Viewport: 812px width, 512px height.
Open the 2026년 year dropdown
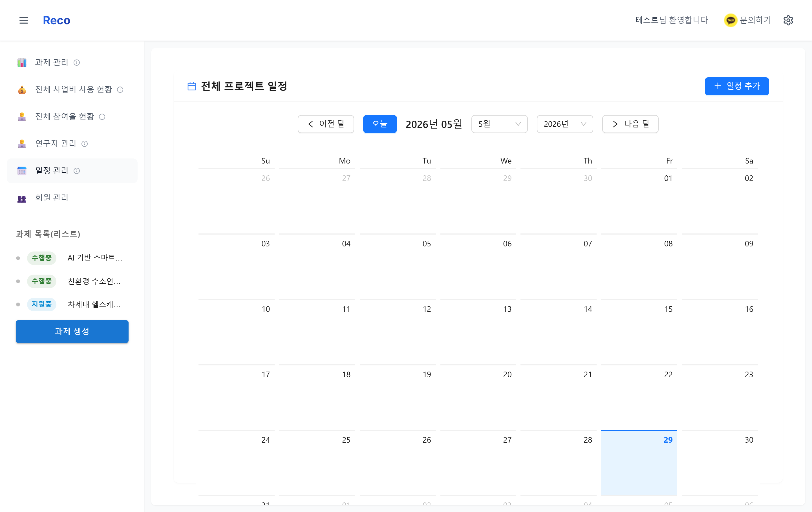coord(565,124)
